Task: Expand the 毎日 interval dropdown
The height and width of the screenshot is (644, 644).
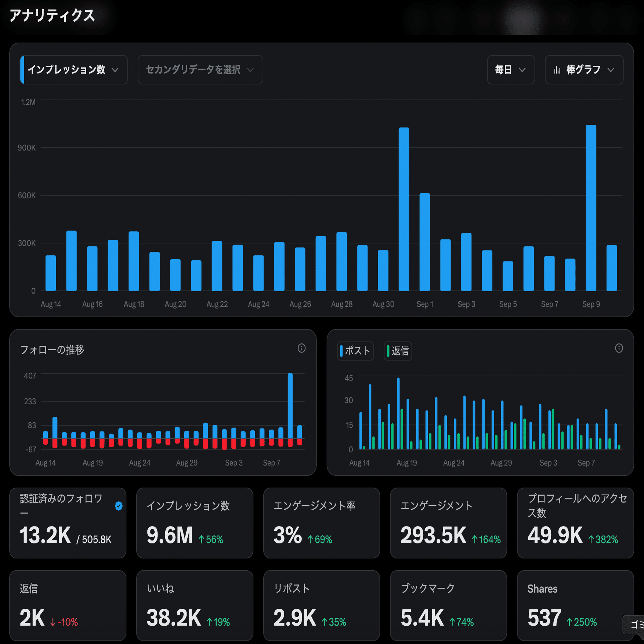Action: (x=511, y=70)
